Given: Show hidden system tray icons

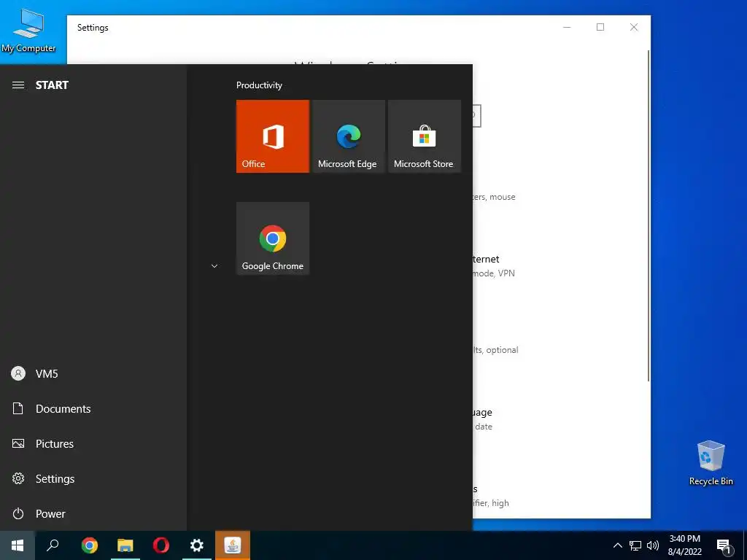Looking at the screenshot, I should [617, 545].
